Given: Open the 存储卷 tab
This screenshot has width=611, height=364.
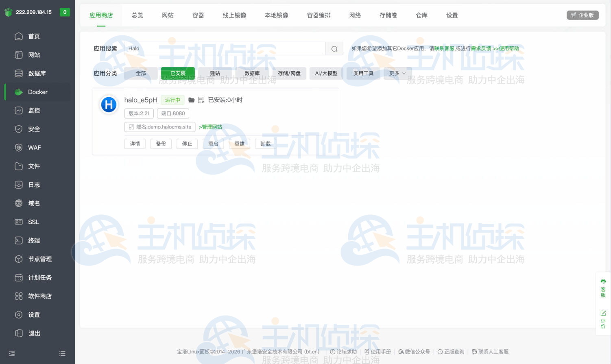Looking at the screenshot, I should 388,15.
